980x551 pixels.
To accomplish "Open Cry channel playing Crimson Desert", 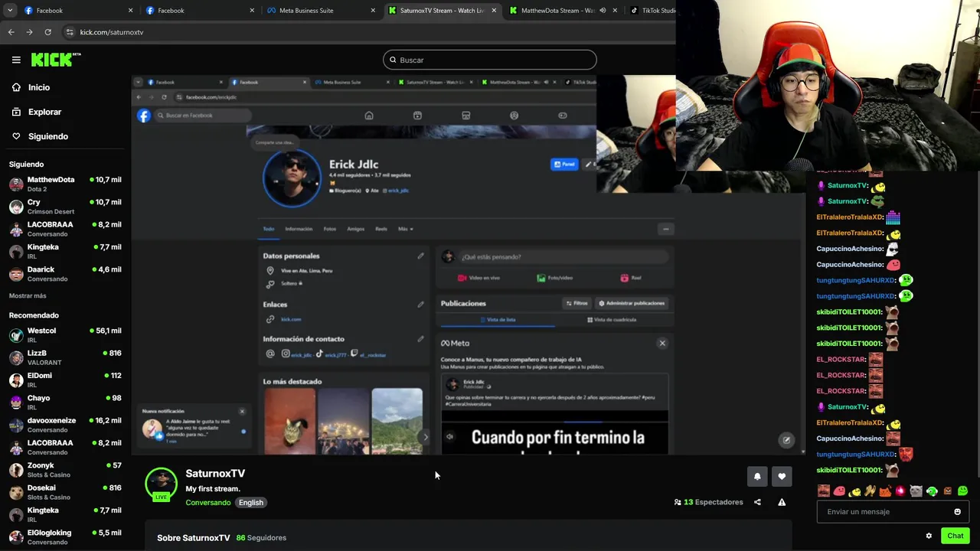I will pyautogui.click(x=65, y=207).
